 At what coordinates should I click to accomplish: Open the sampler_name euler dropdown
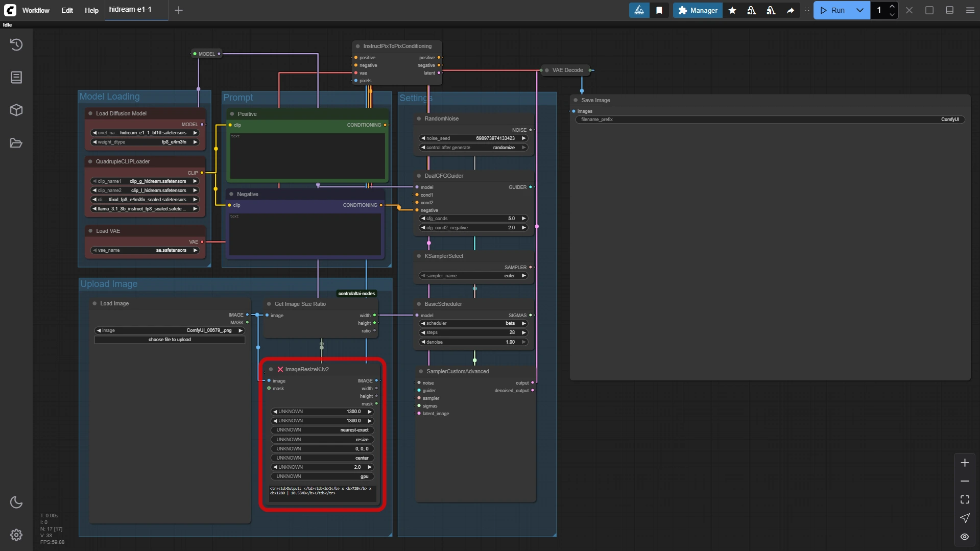point(473,276)
